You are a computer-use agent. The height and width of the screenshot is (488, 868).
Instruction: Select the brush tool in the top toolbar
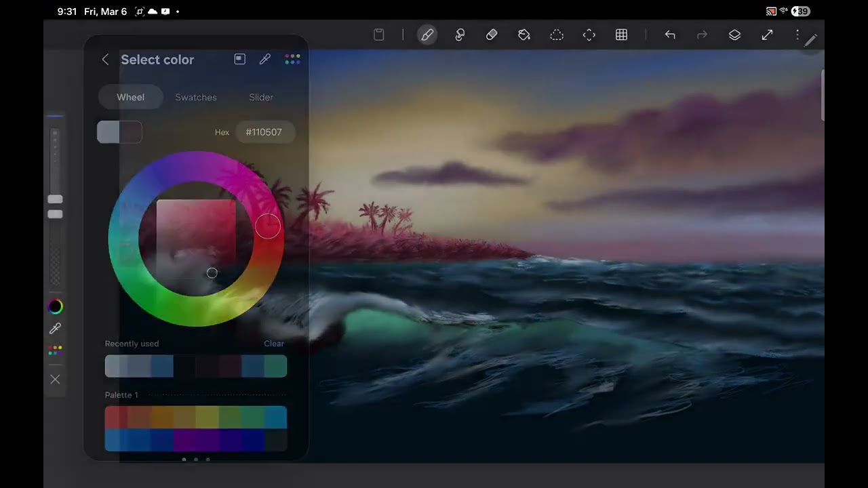tap(427, 35)
